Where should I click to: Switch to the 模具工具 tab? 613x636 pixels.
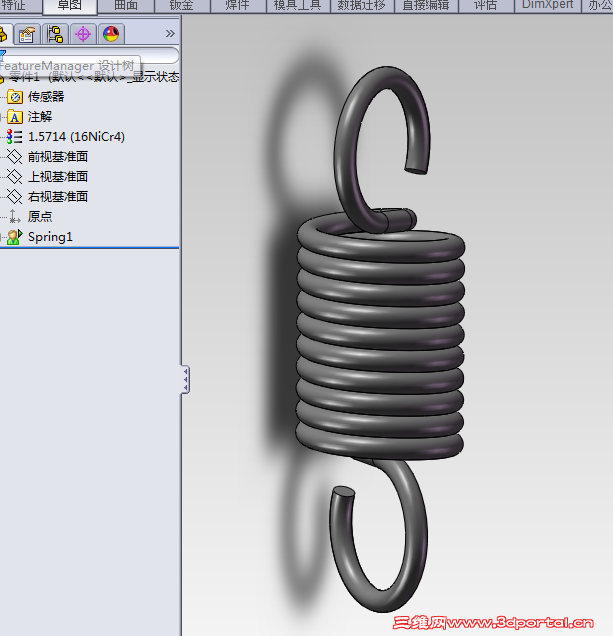point(298,6)
